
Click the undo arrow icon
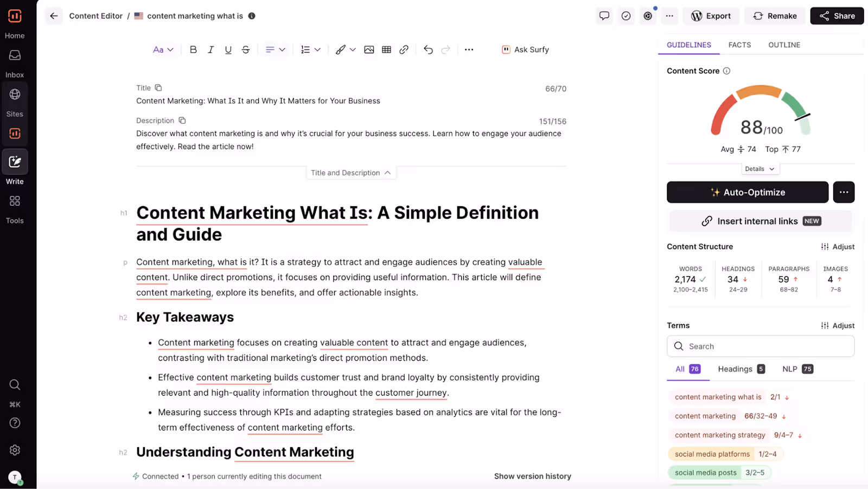pos(428,49)
